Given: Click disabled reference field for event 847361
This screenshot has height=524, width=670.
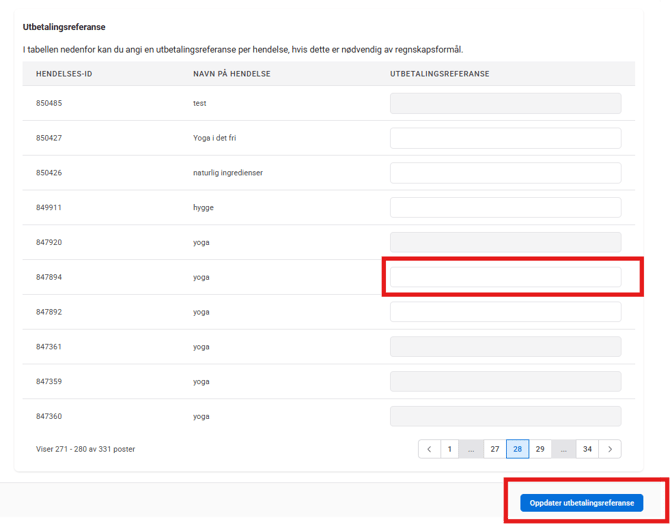Looking at the screenshot, I should [505, 347].
